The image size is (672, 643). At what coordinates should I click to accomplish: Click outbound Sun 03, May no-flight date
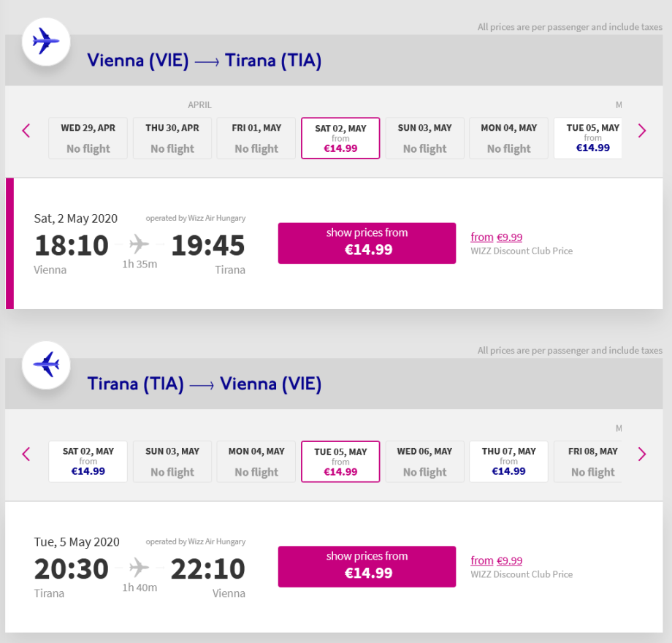click(x=424, y=138)
